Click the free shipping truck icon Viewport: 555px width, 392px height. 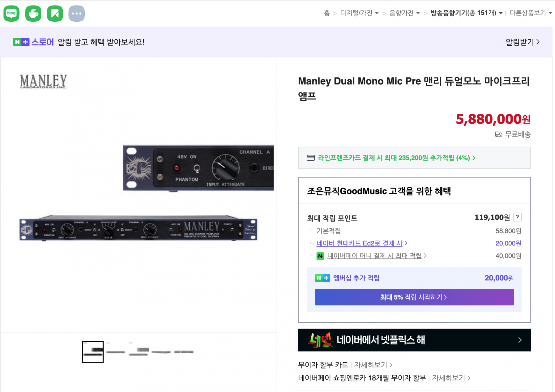pyautogui.click(x=498, y=134)
